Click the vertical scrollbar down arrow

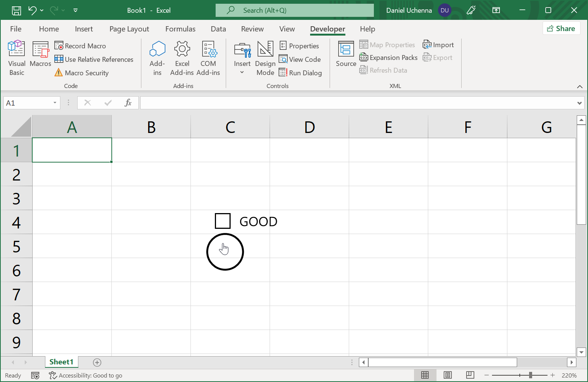(581, 352)
